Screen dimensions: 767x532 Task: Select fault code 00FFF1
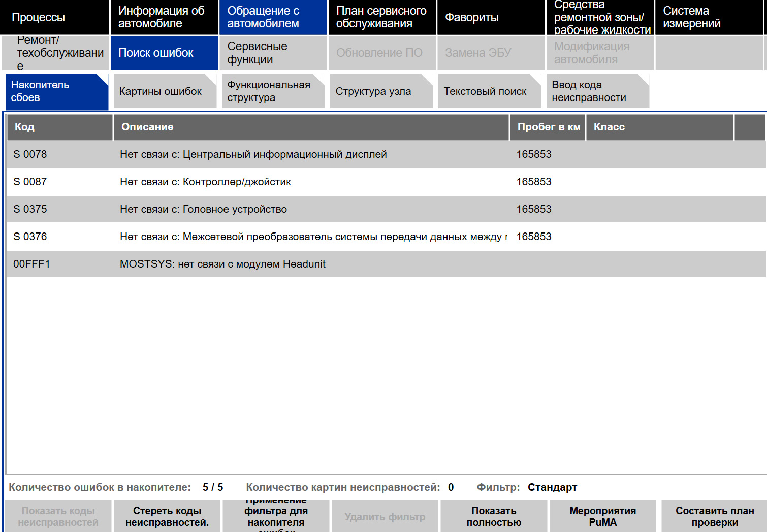tap(31, 264)
